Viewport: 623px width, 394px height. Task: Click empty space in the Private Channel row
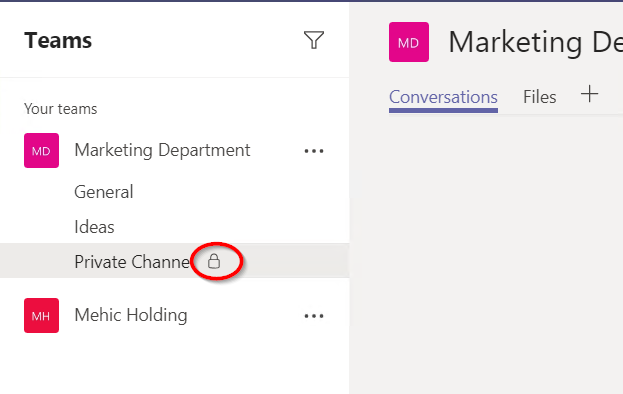click(x=296, y=261)
